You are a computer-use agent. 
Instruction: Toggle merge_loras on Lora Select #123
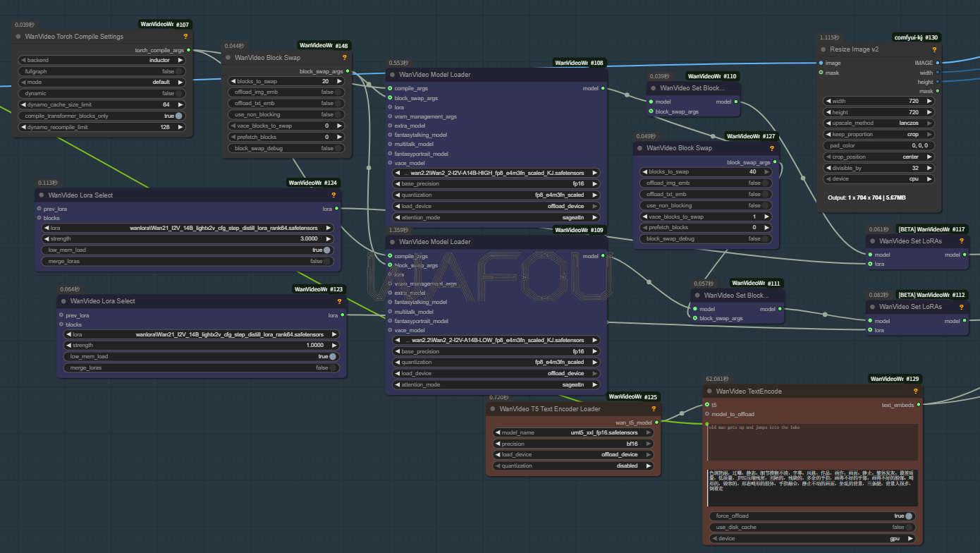(x=201, y=367)
